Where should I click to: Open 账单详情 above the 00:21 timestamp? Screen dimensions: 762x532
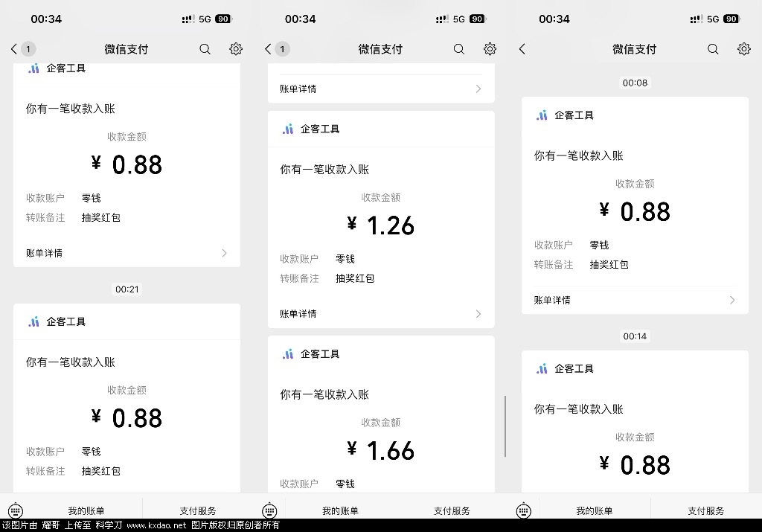[x=127, y=253]
